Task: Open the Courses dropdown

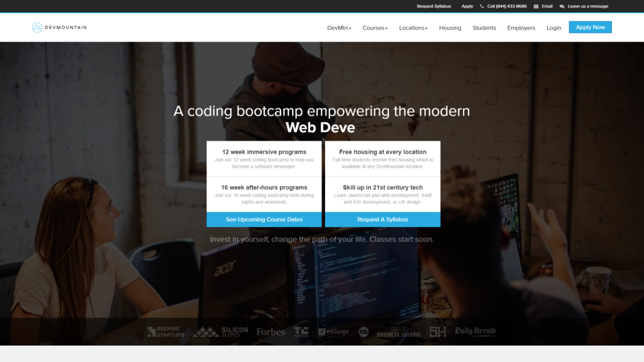Action: point(375,28)
